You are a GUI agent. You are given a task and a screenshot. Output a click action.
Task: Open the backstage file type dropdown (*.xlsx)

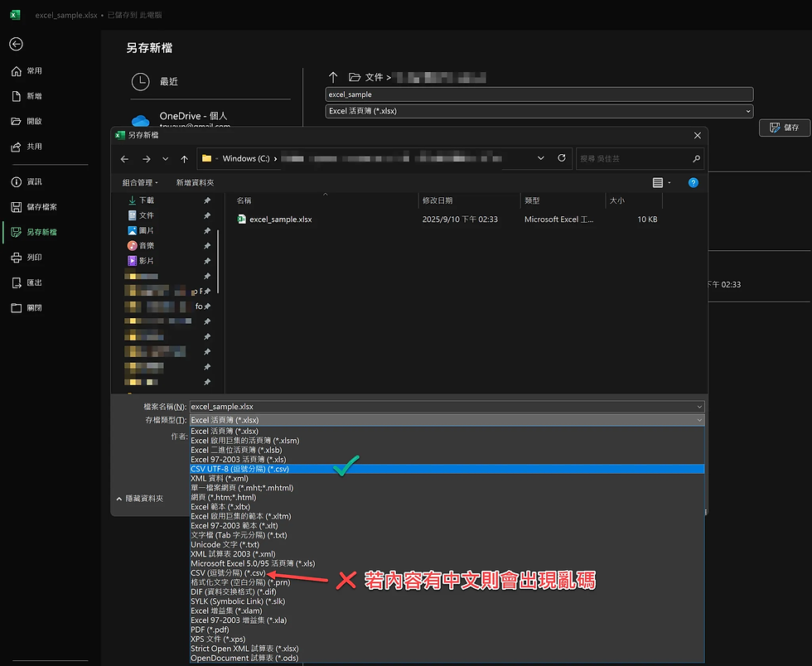coord(539,111)
